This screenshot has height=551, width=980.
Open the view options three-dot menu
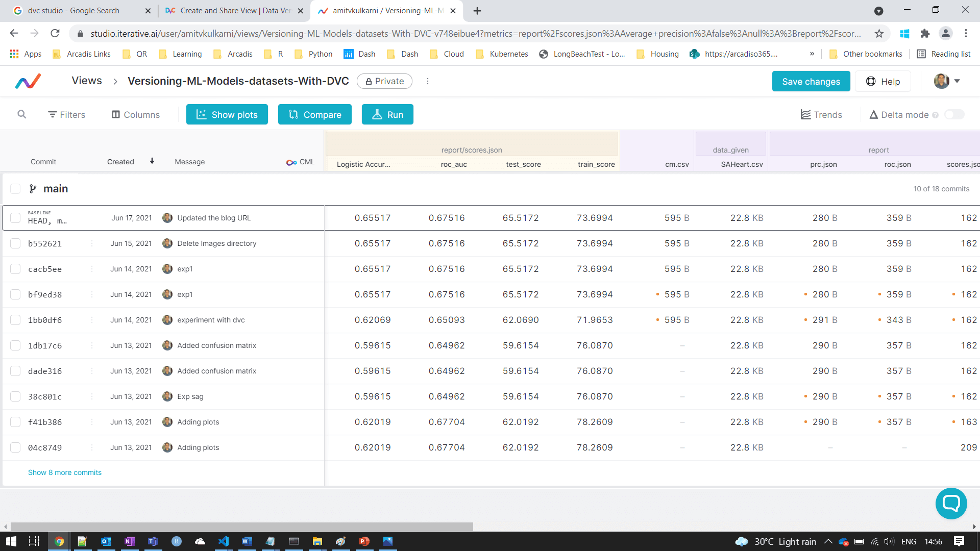[428, 81]
